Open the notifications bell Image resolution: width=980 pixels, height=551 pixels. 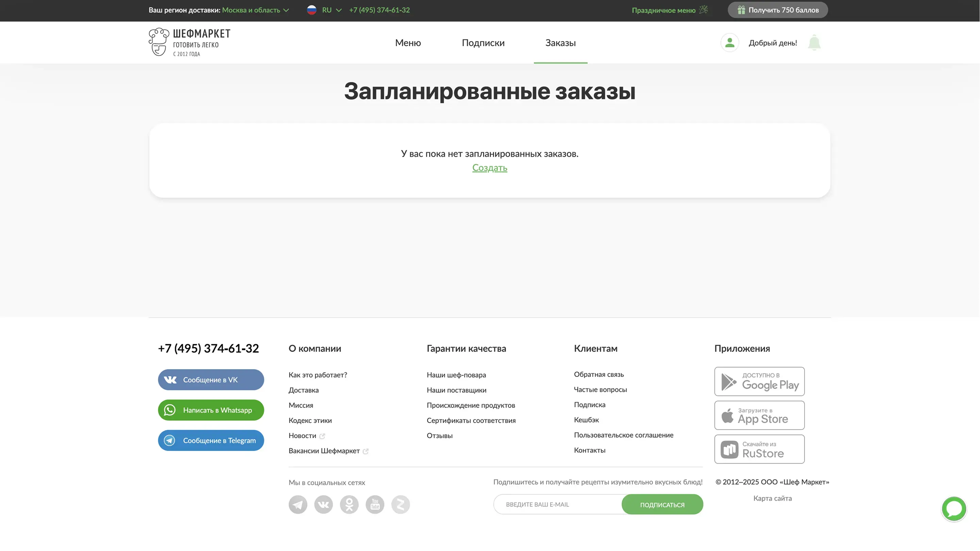814,43
